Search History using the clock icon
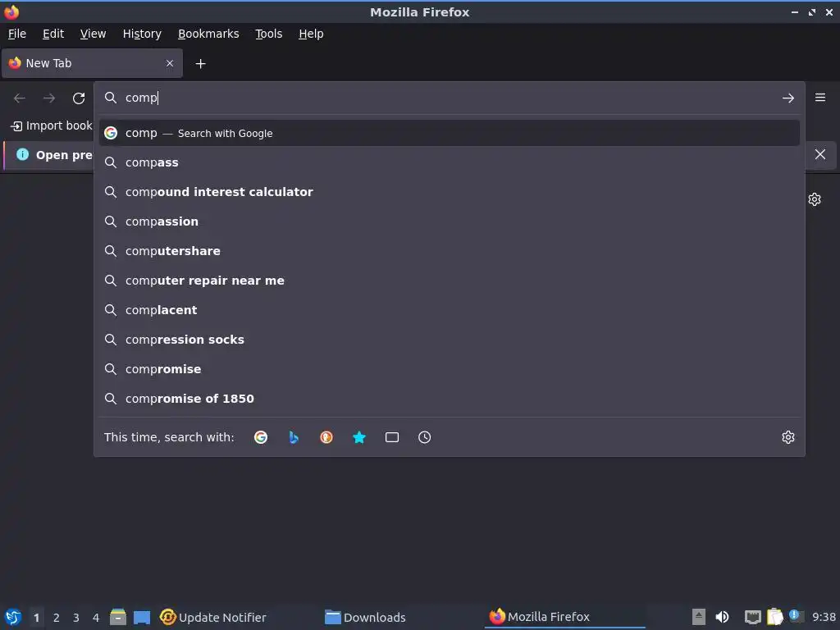Image resolution: width=840 pixels, height=630 pixels. pyautogui.click(x=424, y=437)
